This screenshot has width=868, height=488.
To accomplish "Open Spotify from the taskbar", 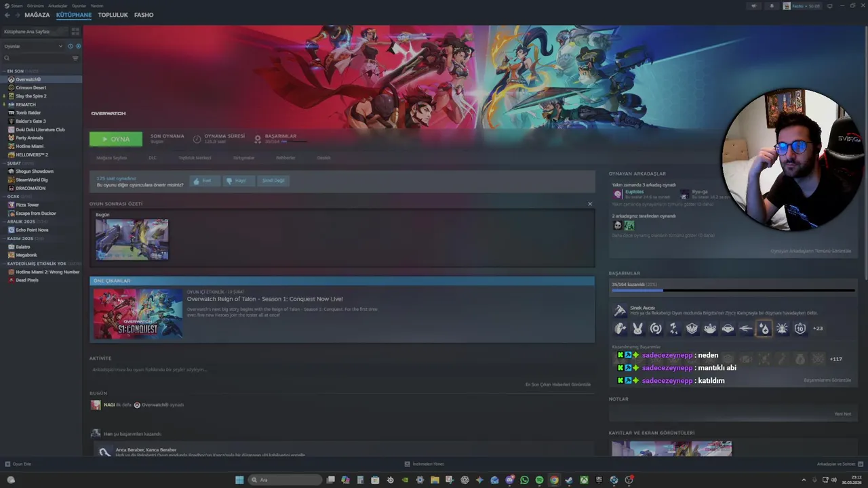I will 539,480.
